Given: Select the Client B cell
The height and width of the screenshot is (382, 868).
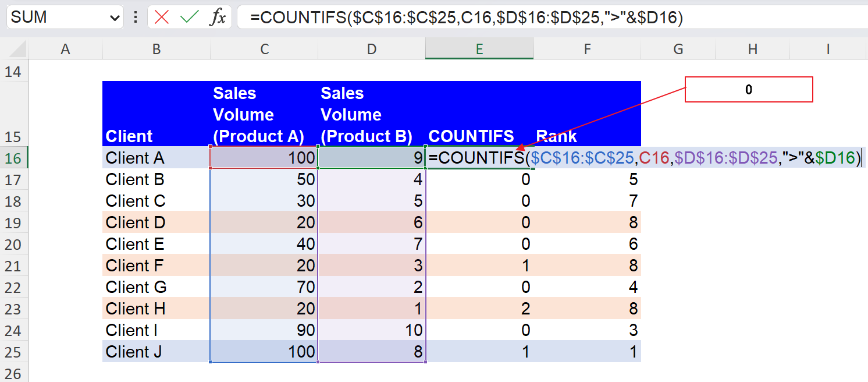Looking at the screenshot, I should [x=156, y=179].
